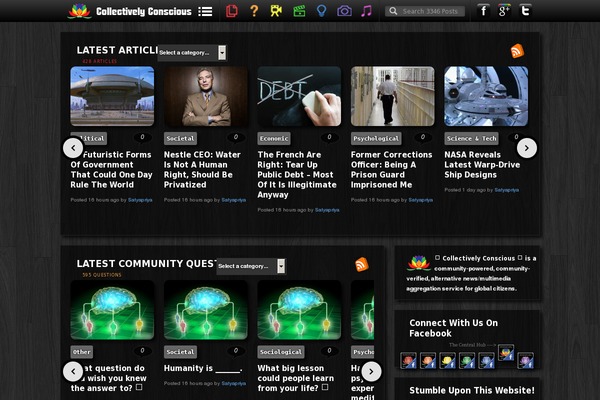Click the Central Hub raised Facebook lotus icon
The width and height of the screenshot is (600, 400).
coord(506,353)
